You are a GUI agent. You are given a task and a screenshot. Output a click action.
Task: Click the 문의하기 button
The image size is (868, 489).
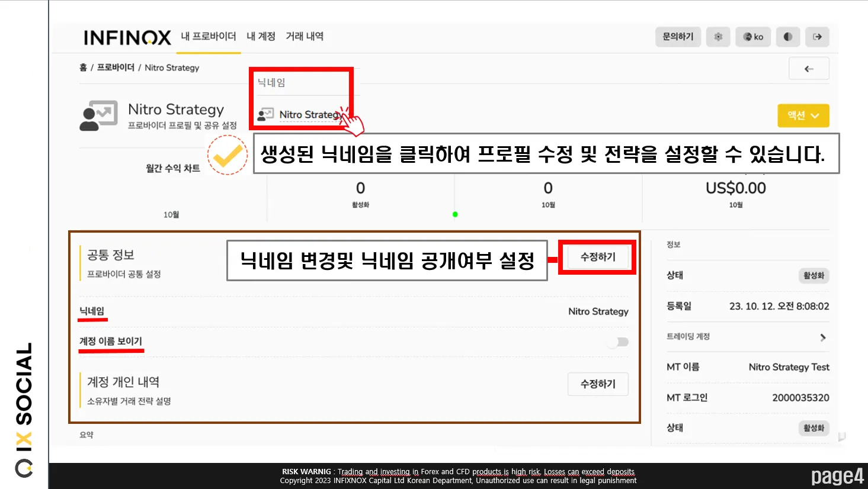(678, 37)
